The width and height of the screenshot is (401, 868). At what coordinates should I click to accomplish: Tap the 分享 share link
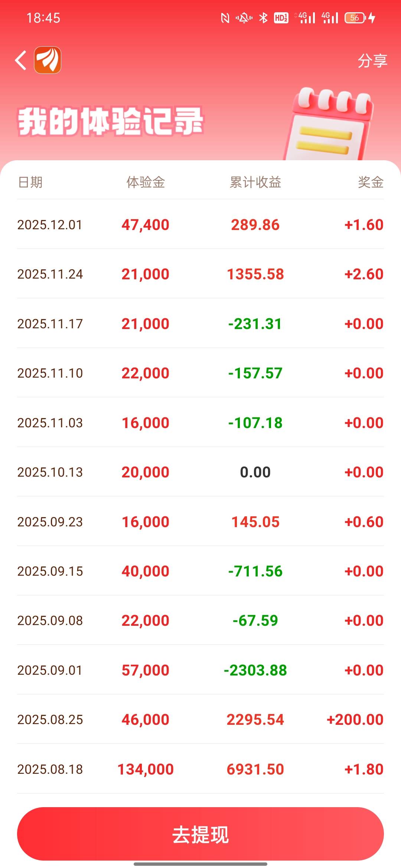(x=372, y=60)
